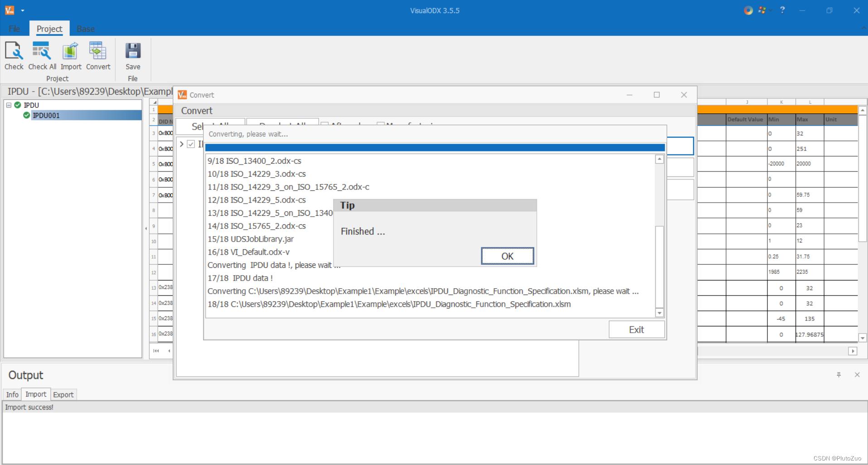Click the VisualODX logo in the title bar
Image resolution: width=868 pixels, height=465 pixels.
(10, 10)
